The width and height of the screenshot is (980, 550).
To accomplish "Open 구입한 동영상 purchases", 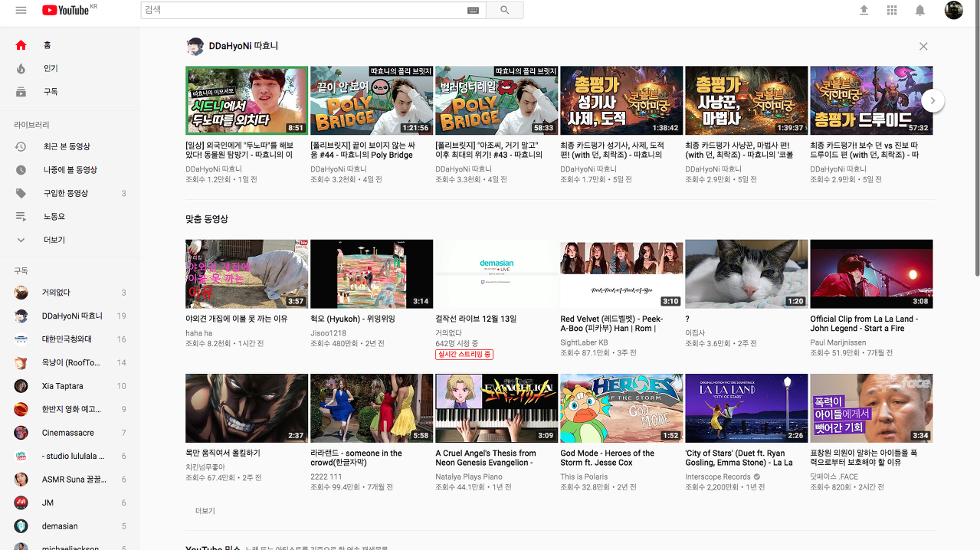I will point(70,193).
